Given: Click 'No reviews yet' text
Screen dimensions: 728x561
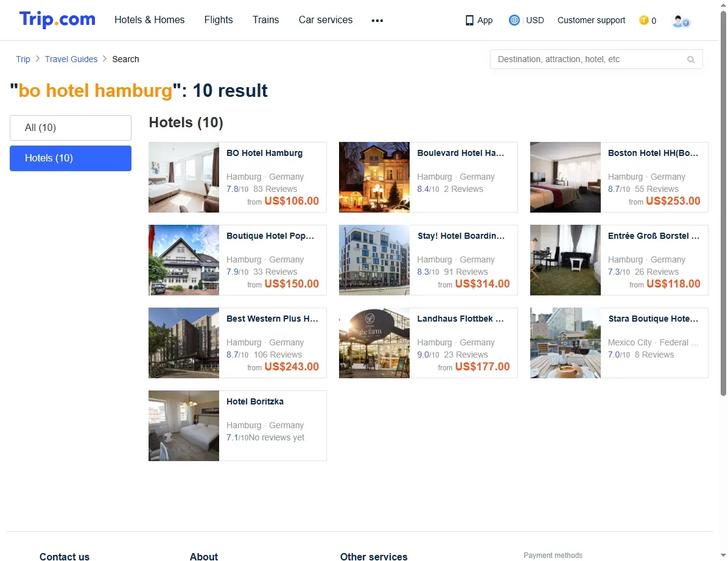Looking at the screenshot, I should point(276,437).
